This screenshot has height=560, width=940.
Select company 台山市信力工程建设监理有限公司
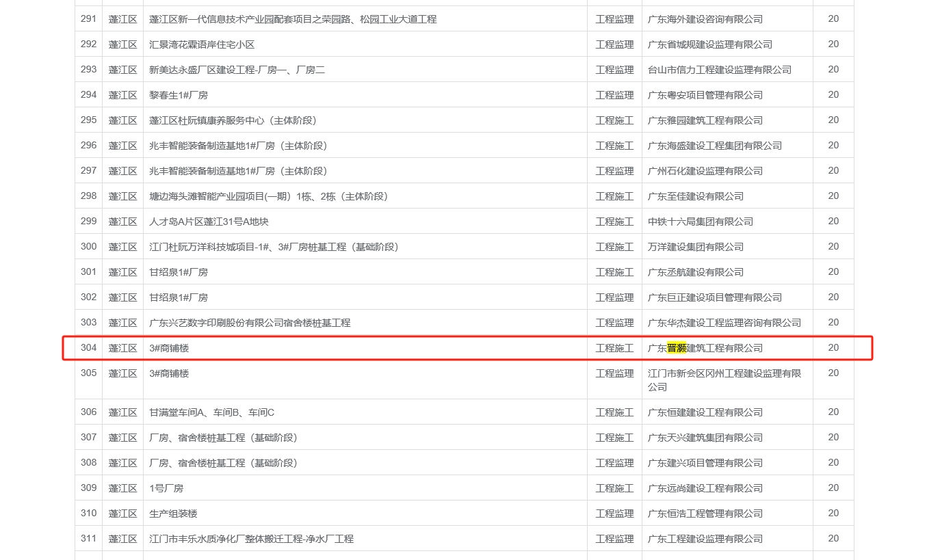click(720, 70)
